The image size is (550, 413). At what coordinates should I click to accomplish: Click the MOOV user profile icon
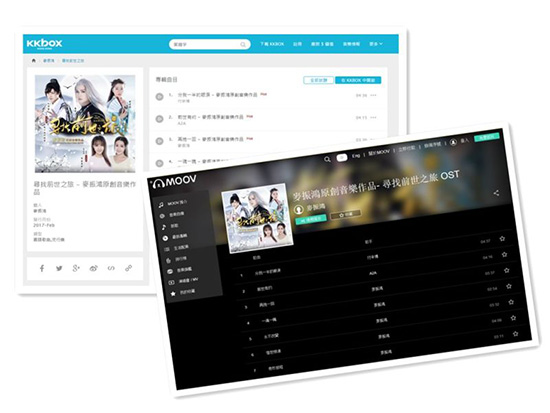coord(453,142)
